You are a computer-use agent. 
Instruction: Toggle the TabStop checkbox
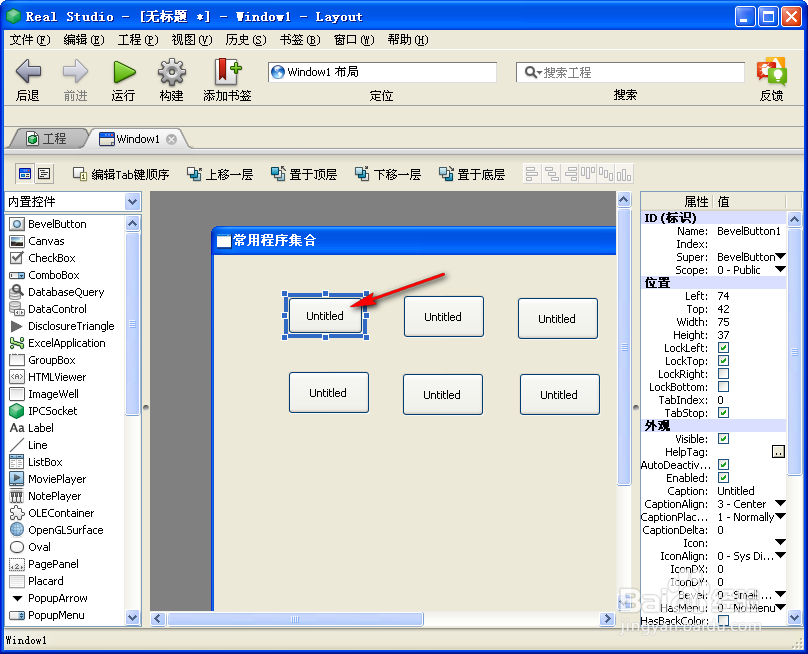723,413
